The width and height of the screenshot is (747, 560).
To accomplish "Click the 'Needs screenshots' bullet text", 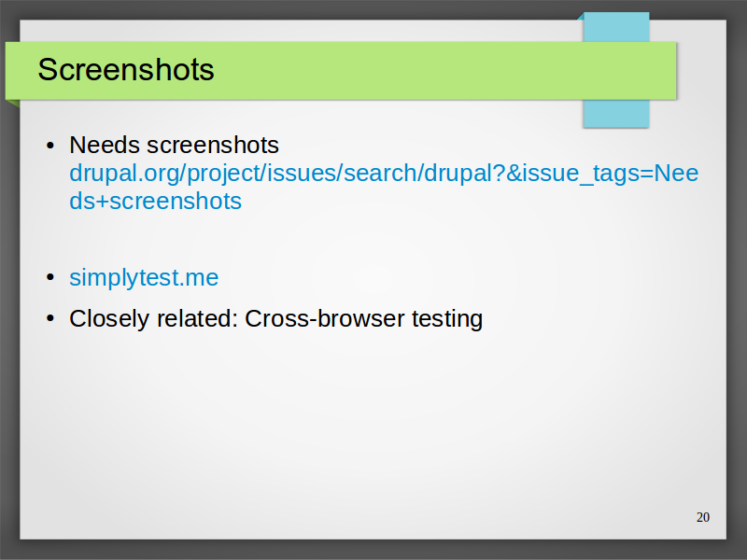I will pos(174,145).
